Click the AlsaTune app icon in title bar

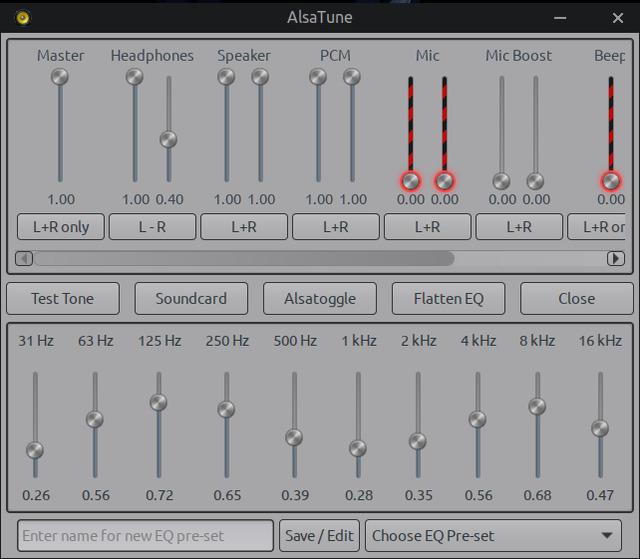[22, 17]
